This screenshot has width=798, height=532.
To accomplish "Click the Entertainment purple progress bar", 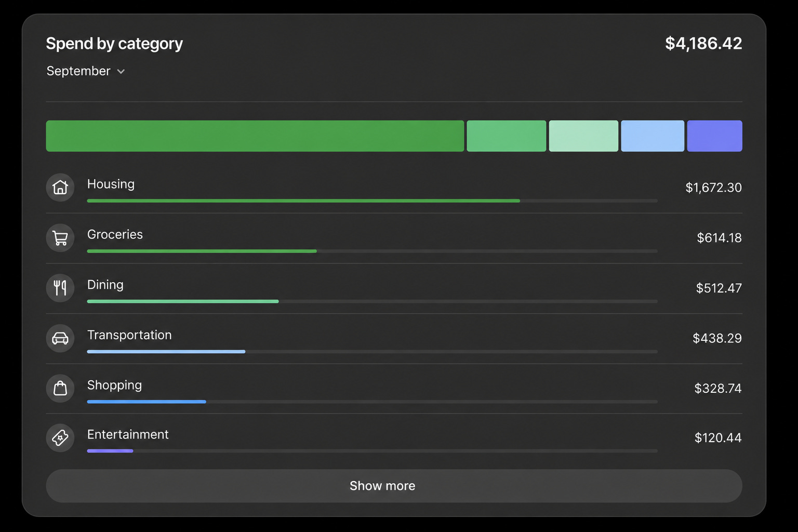I will coord(110,451).
